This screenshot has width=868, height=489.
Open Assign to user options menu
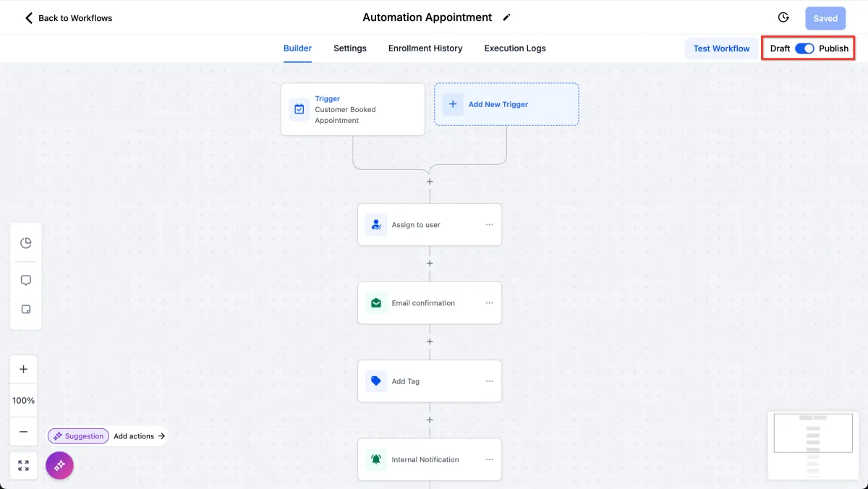(x=490, y=225)
